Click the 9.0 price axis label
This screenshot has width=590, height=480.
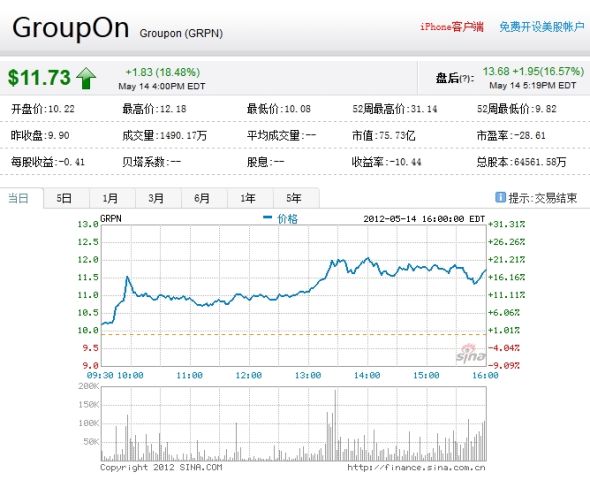pyautogui.click(x=91, y=366)
